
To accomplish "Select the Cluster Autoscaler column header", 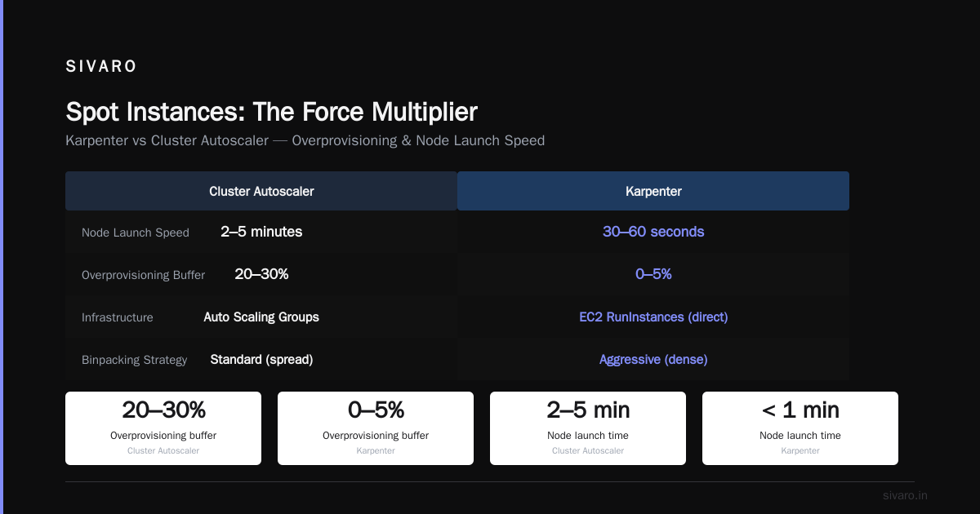I will (261, 191).
